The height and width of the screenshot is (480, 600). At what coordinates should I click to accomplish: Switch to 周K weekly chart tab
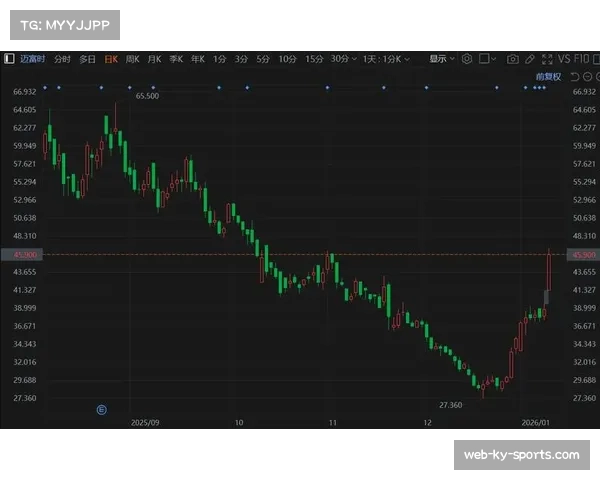point(132,59)
